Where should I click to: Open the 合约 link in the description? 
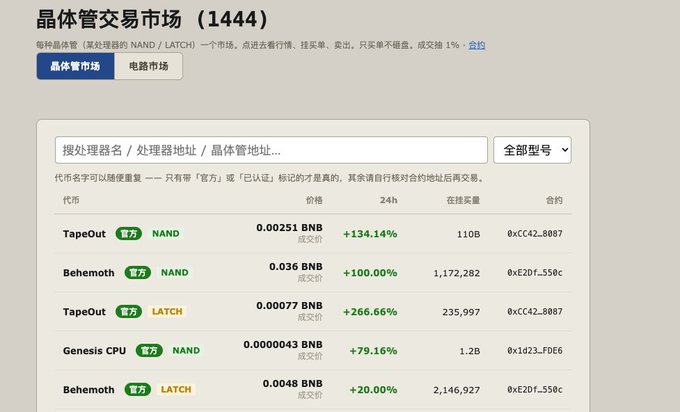click(477, 45)
